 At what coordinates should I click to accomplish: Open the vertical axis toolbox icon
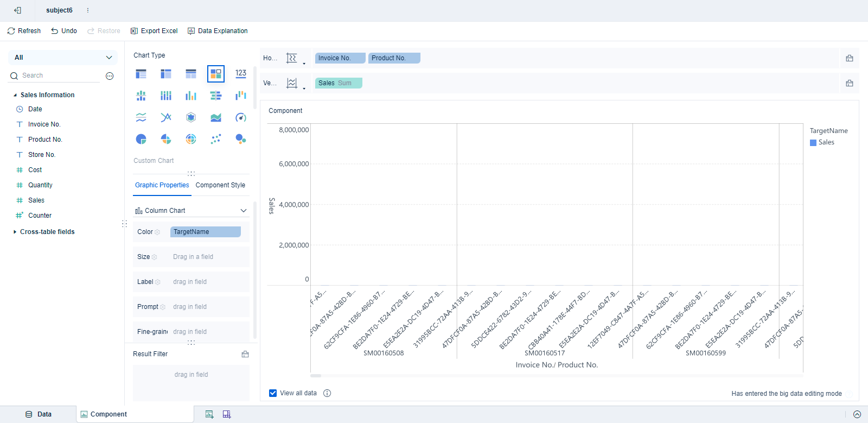coord(850,83)
